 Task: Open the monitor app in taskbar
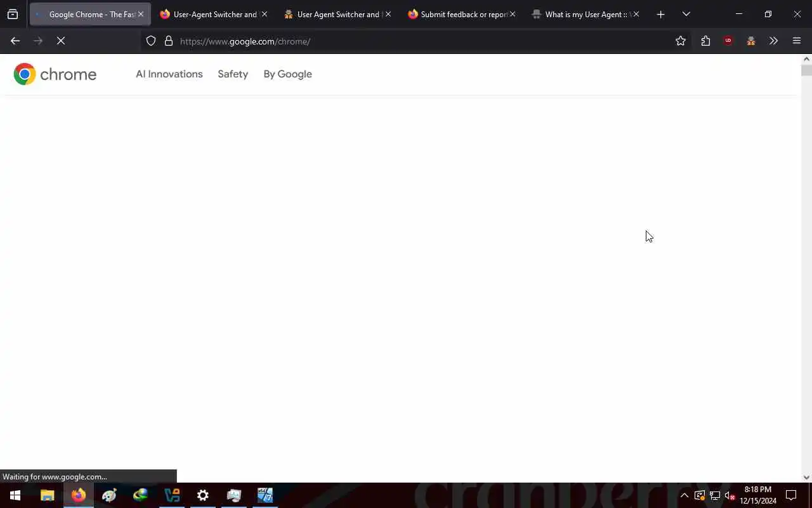click(x=234, y=495)
